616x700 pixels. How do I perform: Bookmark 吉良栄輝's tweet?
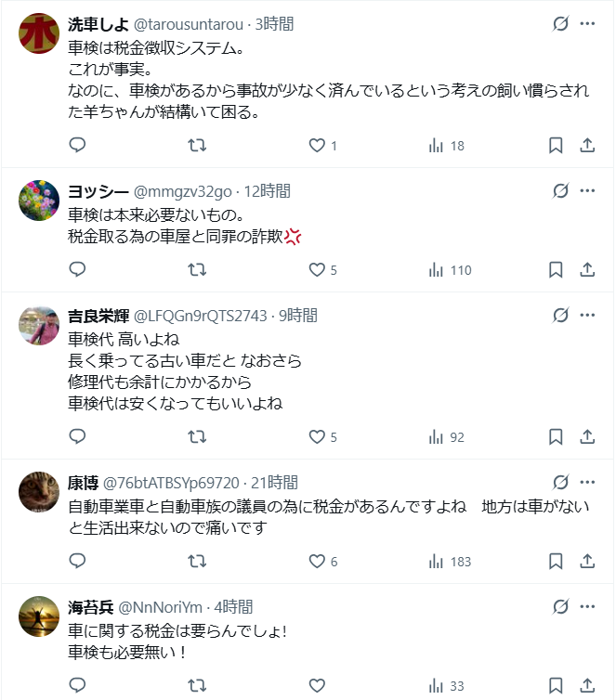[555, 437]
